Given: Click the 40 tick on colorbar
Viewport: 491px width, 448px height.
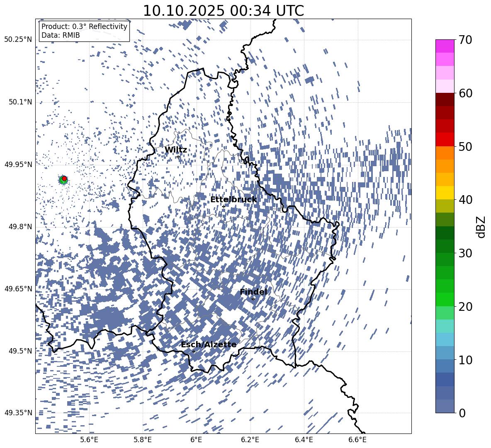Looking at the screenshot, I should point(465,200).
